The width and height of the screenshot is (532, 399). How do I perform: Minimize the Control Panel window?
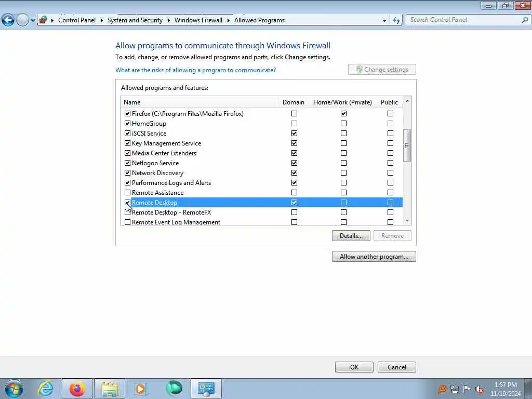[x=488, y=5]
